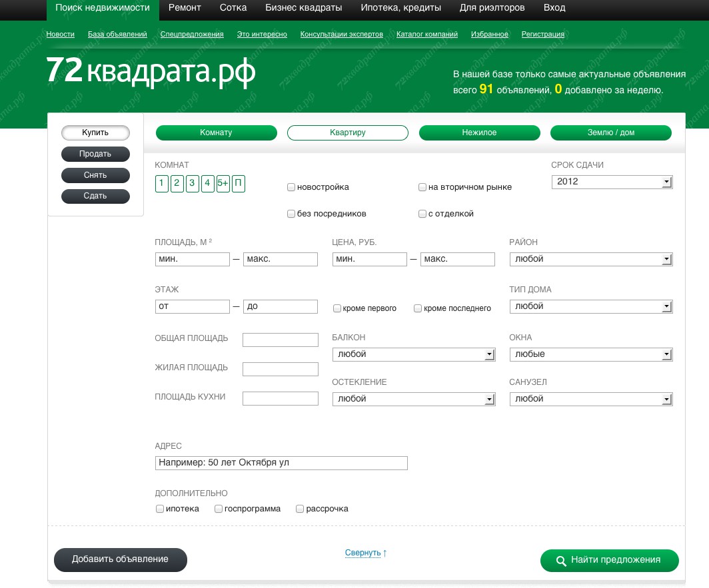Image resolution: width=709 pixels, height=588 pixels.
Task: Choose the Нежилое property type
Action: (479, 133)
